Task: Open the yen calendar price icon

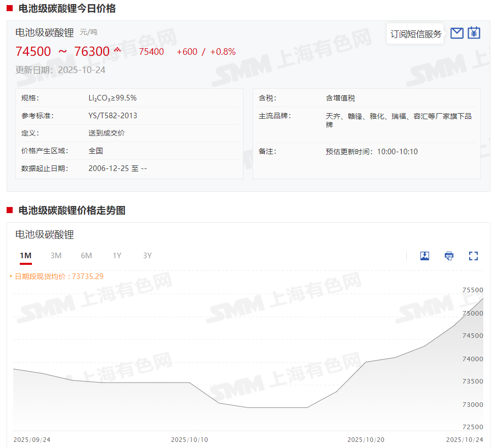Action: pos(474,33)
